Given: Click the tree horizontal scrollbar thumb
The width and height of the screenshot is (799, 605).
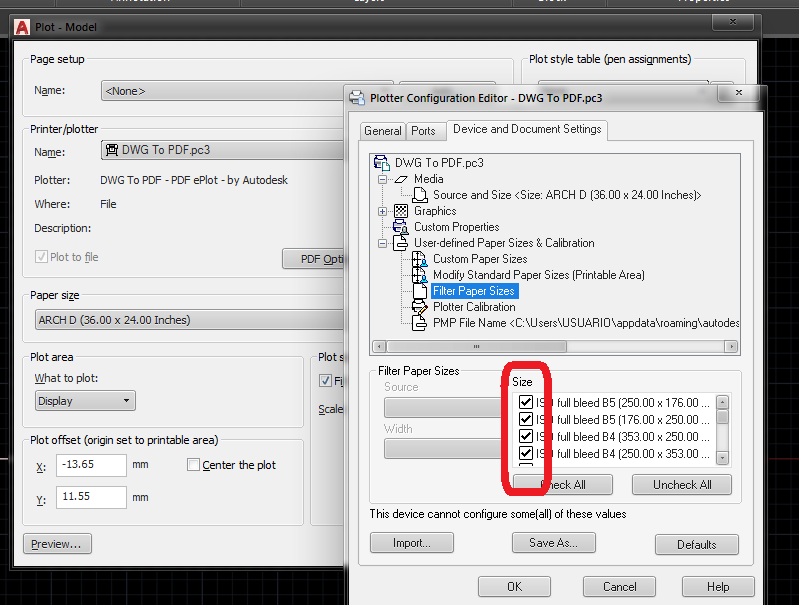Looking at the screenshot, I should click(476, 347).
